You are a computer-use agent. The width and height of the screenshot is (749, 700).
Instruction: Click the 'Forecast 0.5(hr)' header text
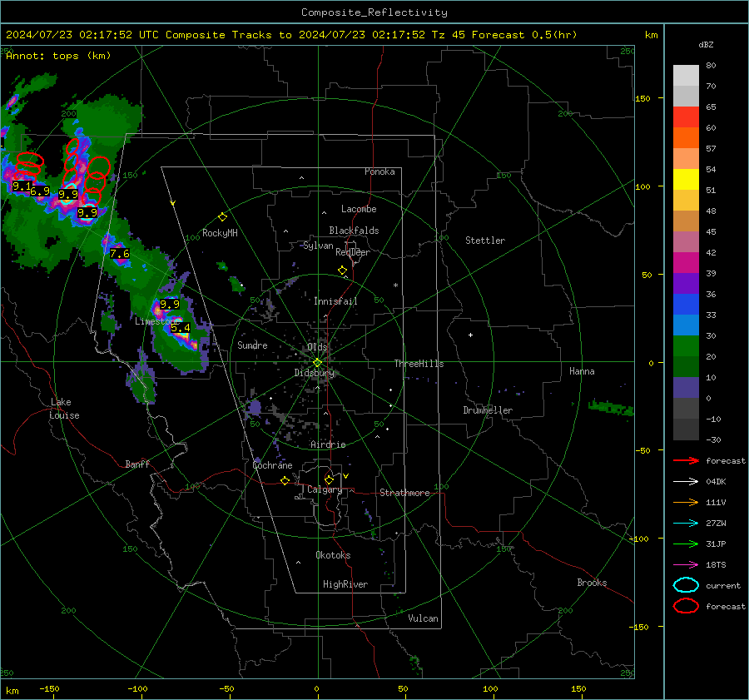(524, 35)
